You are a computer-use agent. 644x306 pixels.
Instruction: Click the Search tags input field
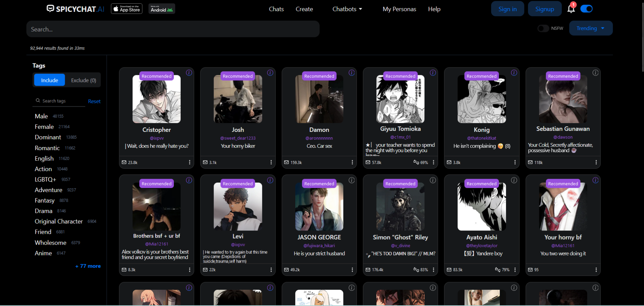(x=59, y=101)
